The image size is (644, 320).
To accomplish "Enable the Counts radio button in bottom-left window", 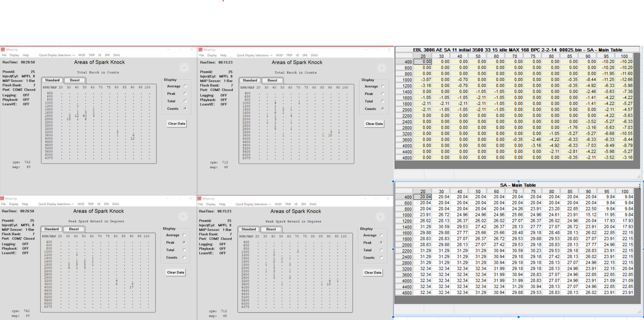I will pyautogui.click(x=184, y=257).
